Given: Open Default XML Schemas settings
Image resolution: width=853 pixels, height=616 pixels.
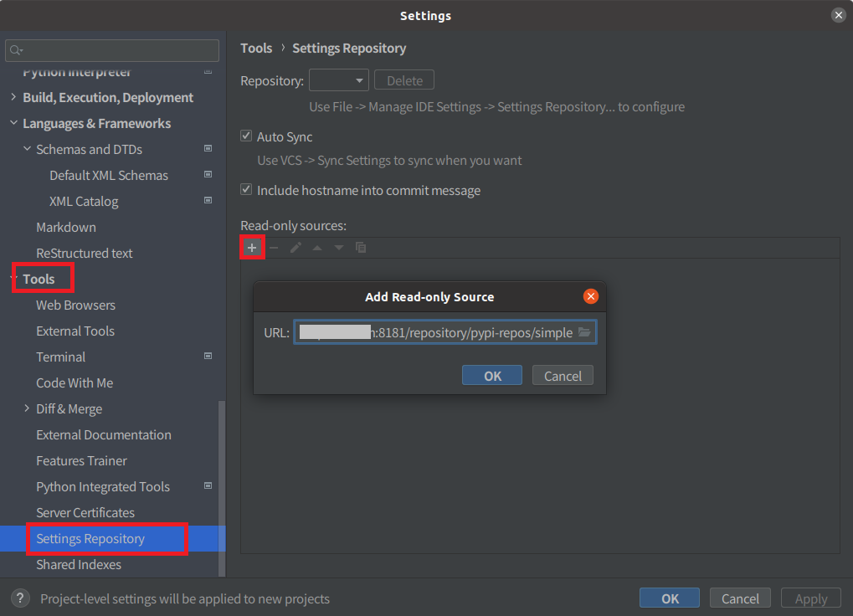Looking at the screenshot, I should [109, 176].
